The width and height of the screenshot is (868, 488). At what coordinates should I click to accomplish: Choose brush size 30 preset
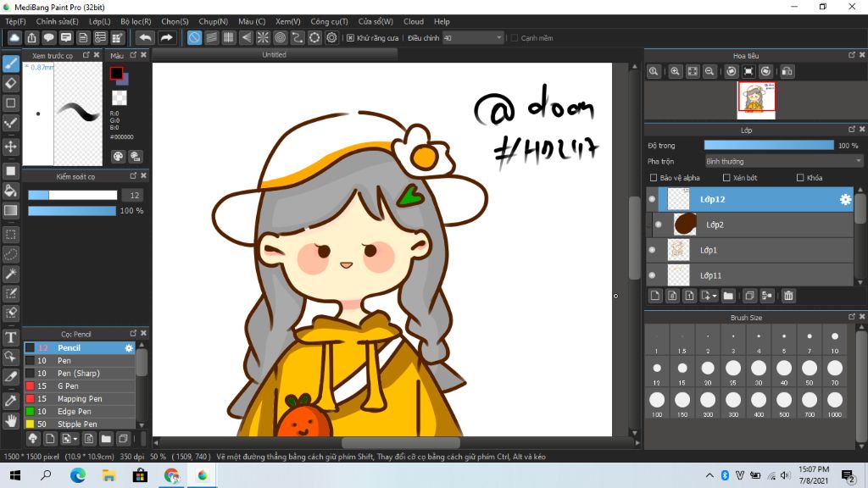point(759,371)
